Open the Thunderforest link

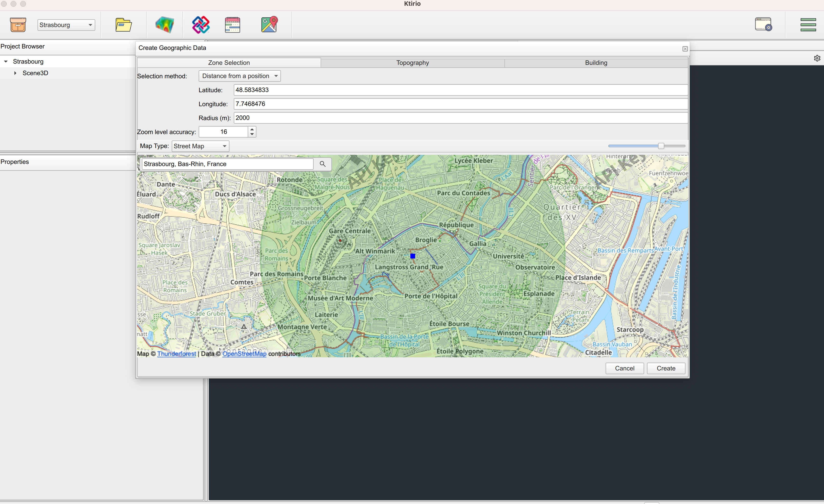[x=177, y=353]
